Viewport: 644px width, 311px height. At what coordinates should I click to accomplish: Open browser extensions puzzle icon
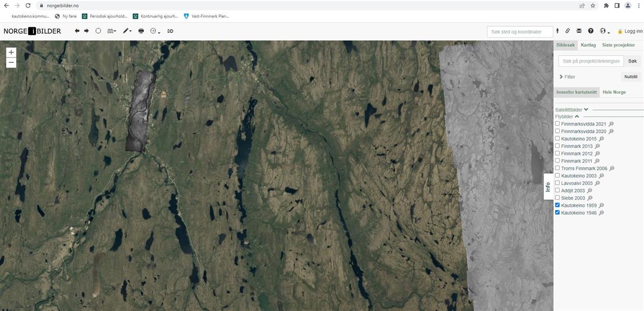tap(606, 5)
